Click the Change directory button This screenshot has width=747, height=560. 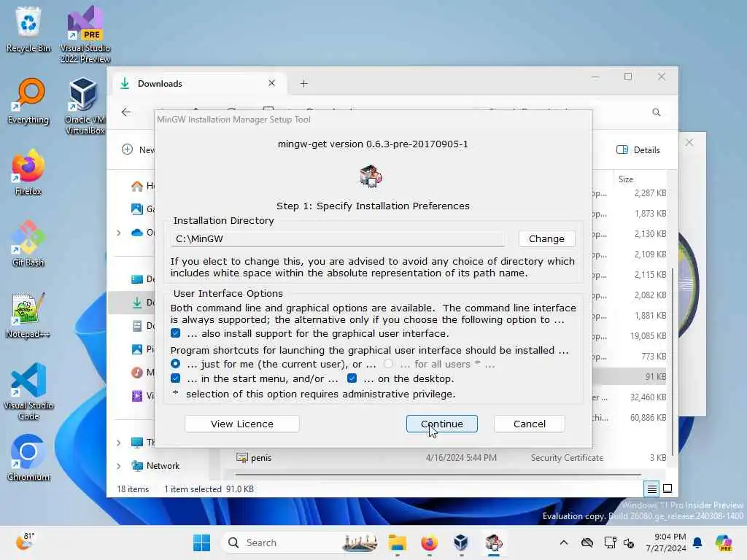(x=546, y=238)
